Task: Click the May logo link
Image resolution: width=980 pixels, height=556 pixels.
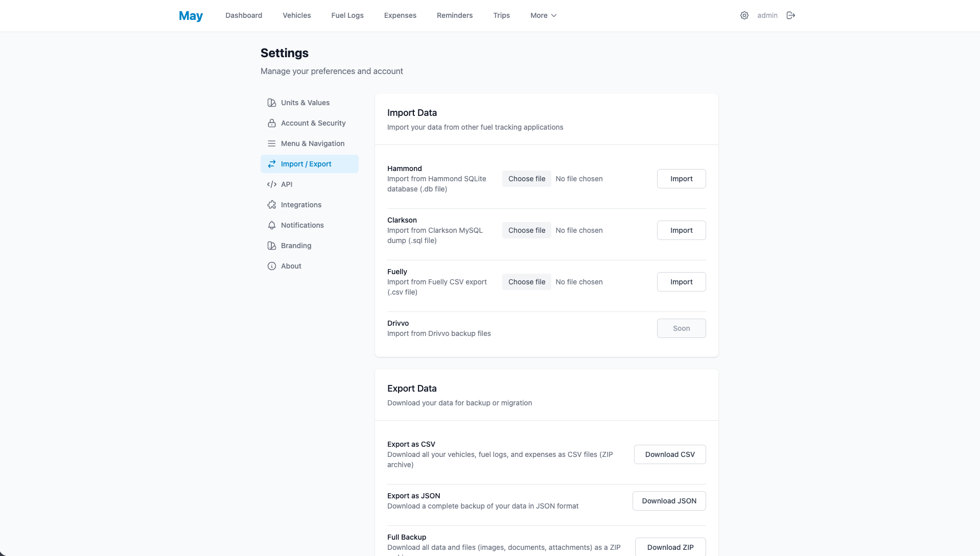Action: click(191, 16)
